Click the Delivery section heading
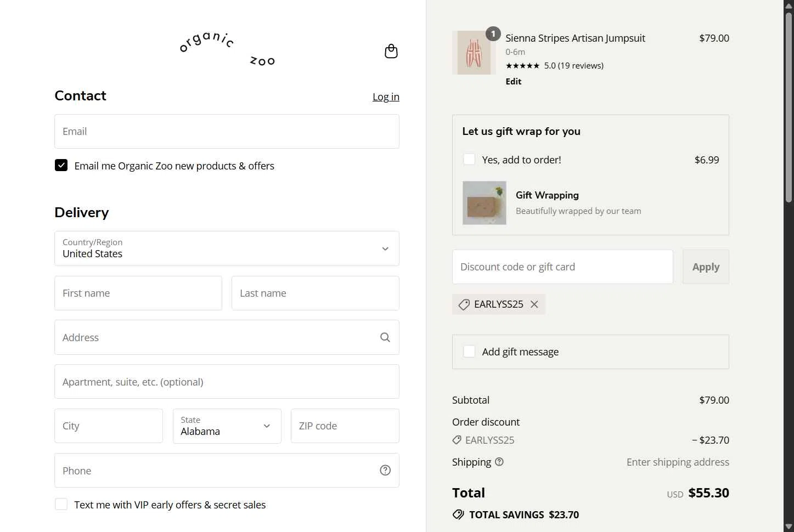794x532 pixels. click(82, 212)
